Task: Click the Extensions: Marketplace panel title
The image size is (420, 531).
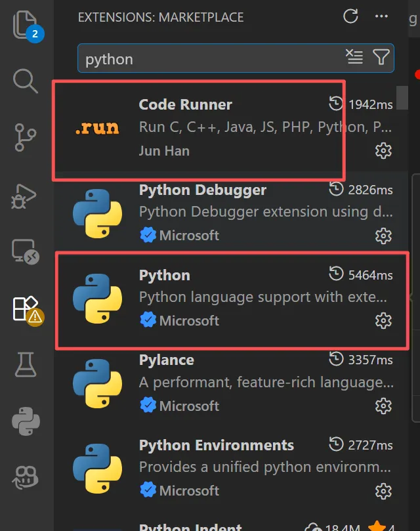Action: 161,17
